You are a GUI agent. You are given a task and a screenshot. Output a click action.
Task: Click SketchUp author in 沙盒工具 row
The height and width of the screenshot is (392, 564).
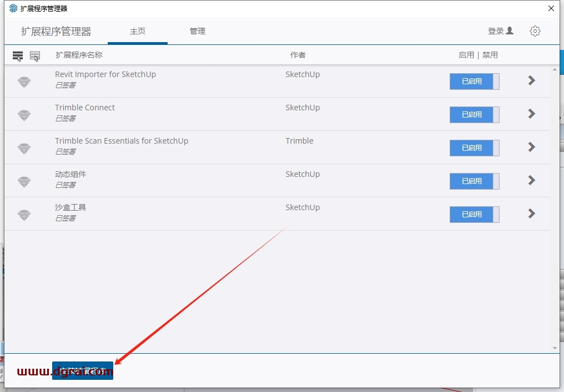pyautogui.click(x=303, y=207)
